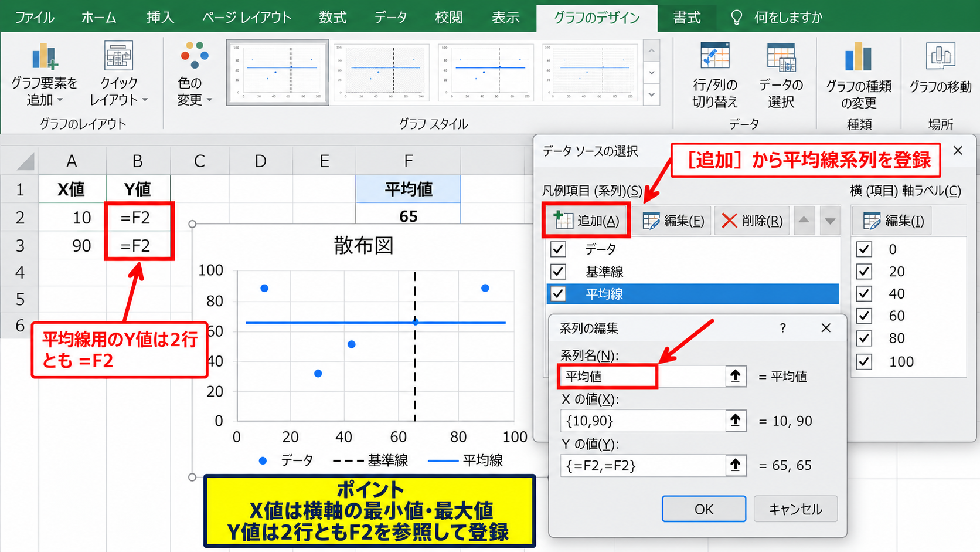
Task: Select the first chart style thumbnail
Action: (x=277, y=72)
